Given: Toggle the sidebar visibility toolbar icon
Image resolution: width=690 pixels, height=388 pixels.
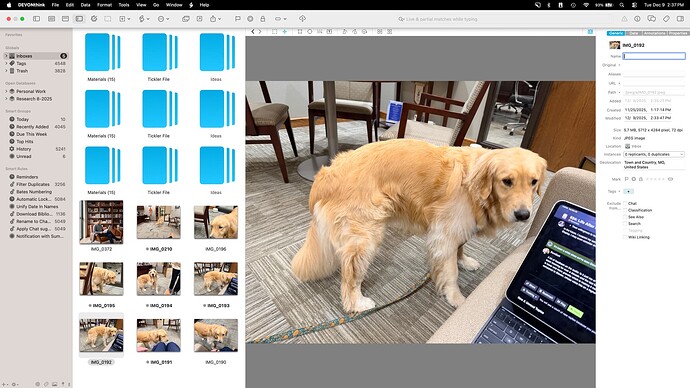Looking at the screenshot, I should point(37,19).
